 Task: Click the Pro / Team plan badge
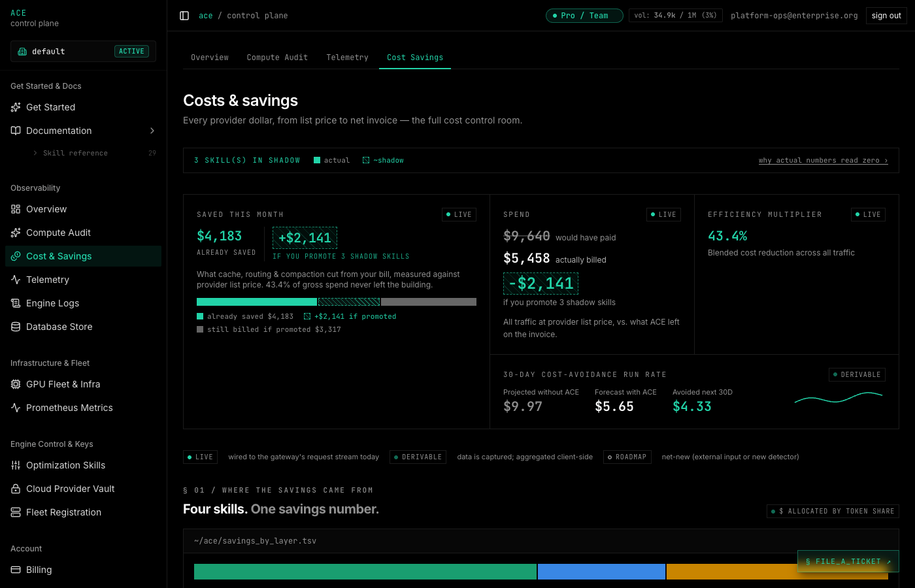(584, 16)
